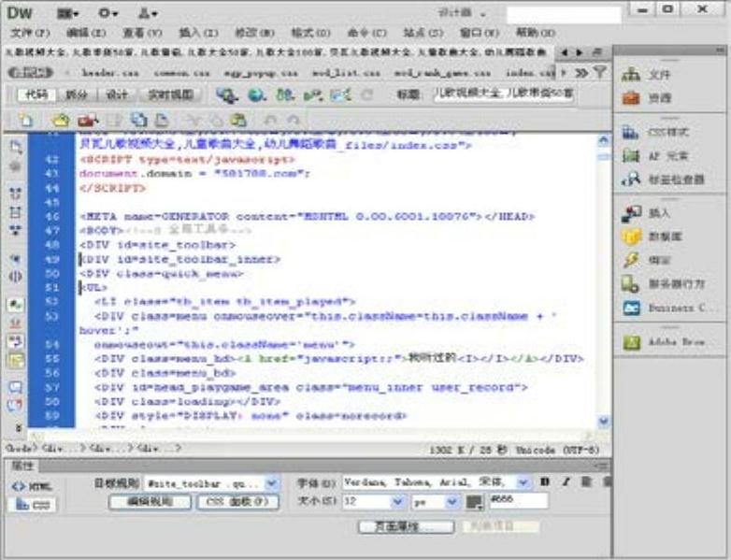Viewport: 731px width, 560px height.
Task: Open the 修改(M) menu
Action: pyautogui.click(x=254, y=33)
